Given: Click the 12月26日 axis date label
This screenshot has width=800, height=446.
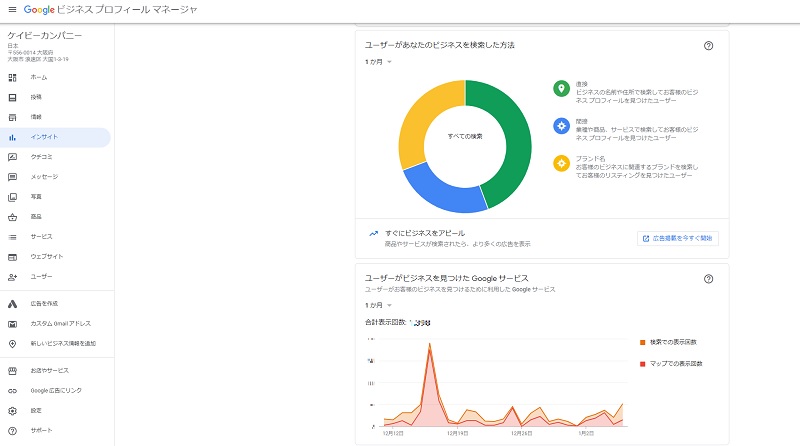Looking at the screenshot, I should click(522, 433).
